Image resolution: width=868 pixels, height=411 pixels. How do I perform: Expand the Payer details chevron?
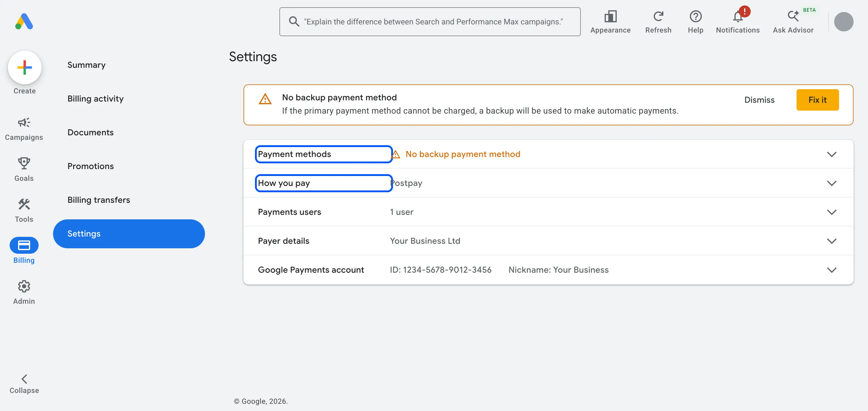[x=832, y=241]
